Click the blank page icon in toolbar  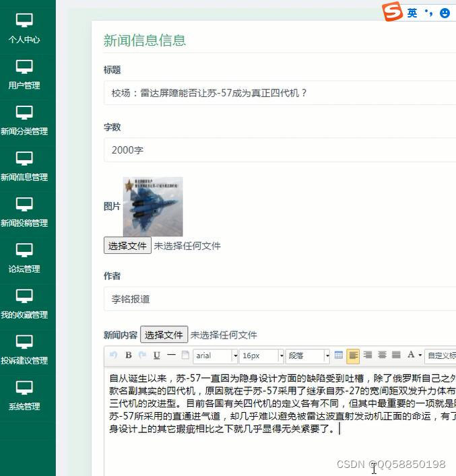(185, 355)
